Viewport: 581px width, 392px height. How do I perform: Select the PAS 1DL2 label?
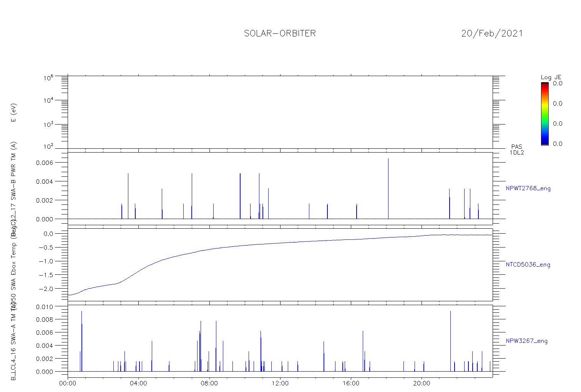click(517, 149)
